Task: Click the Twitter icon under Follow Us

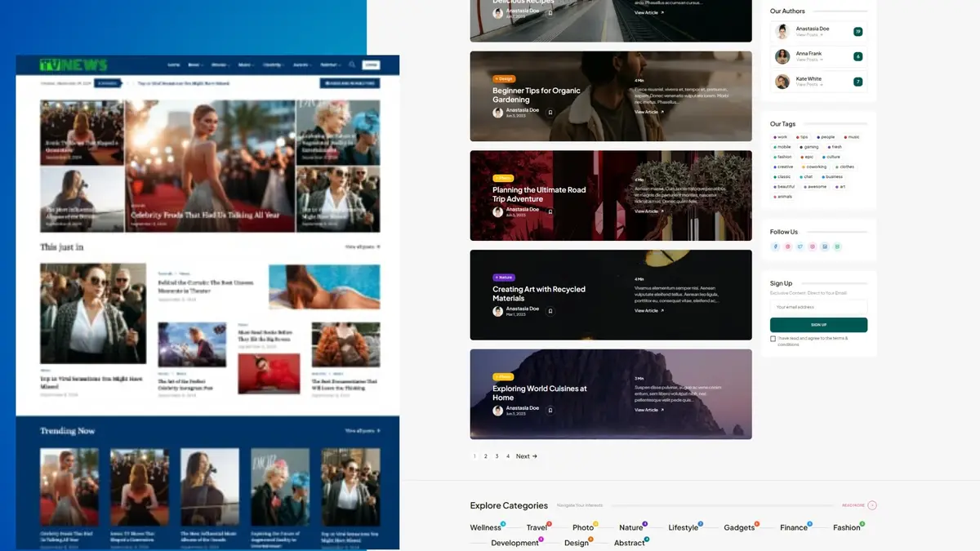Action: 800,247
